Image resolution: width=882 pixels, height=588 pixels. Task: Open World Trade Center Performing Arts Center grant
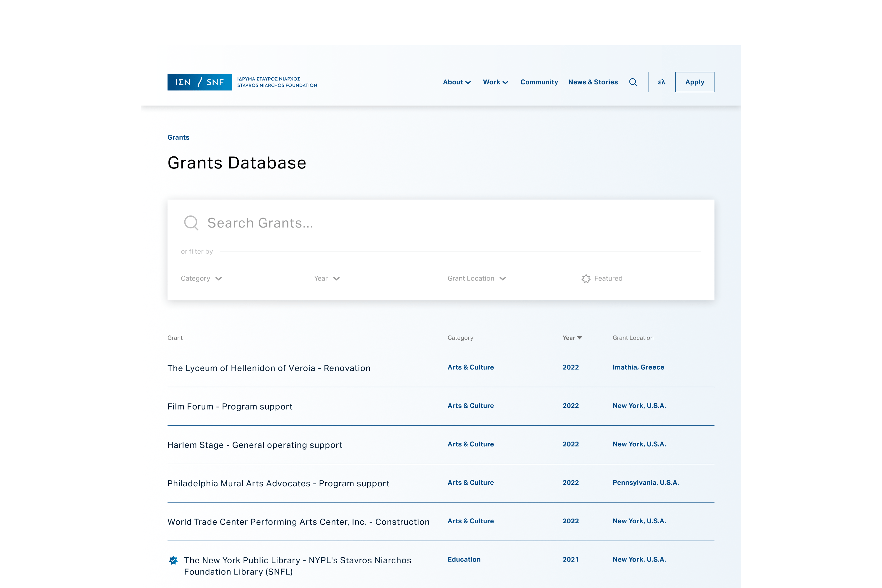point(298,522)
